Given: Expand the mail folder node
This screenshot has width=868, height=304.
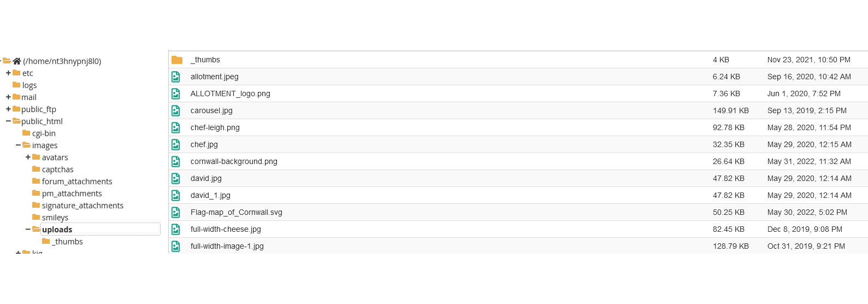Looking at the screenshot, I should click(8, 97).
